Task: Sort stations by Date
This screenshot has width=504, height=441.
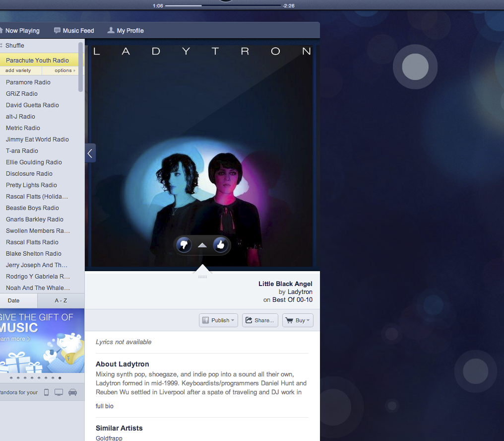Action: [19, 300]
